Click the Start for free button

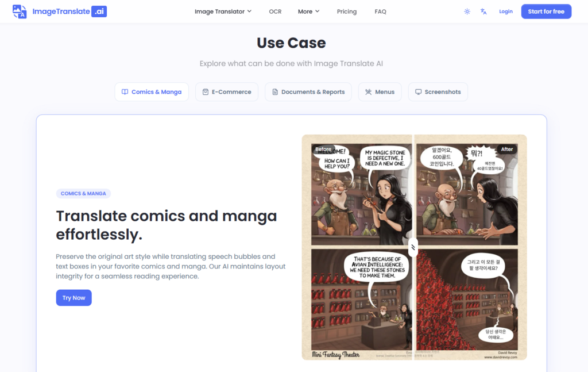tap(546, 11)
